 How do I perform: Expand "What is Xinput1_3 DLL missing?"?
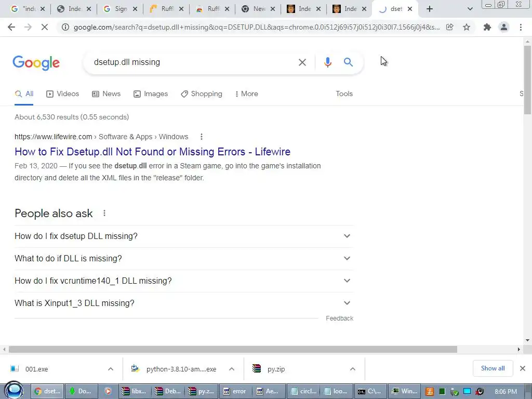pyautogui.click(x=184, y=303)
